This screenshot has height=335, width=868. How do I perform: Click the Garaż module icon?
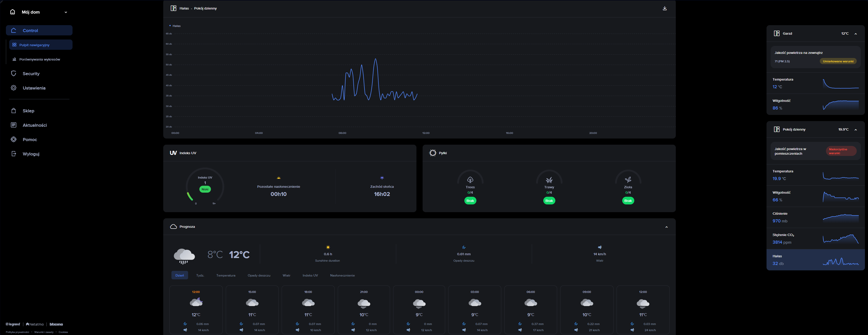776,33
